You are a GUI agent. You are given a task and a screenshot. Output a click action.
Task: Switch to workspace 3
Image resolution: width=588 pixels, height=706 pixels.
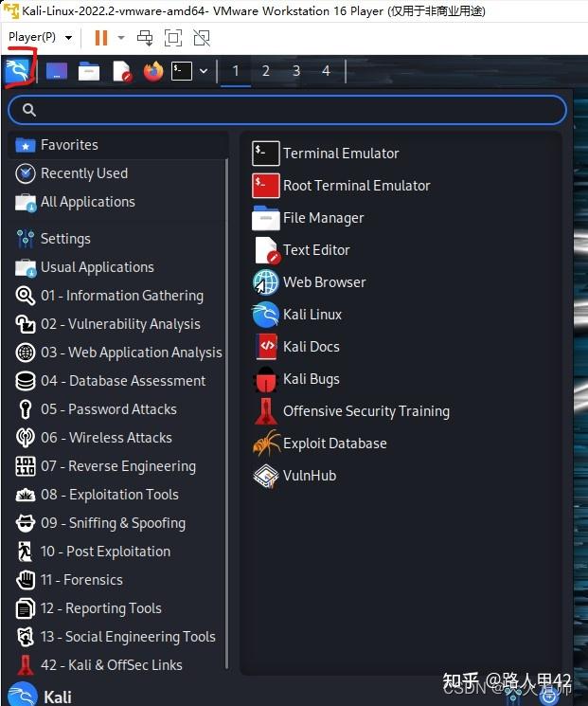[296, 71]
